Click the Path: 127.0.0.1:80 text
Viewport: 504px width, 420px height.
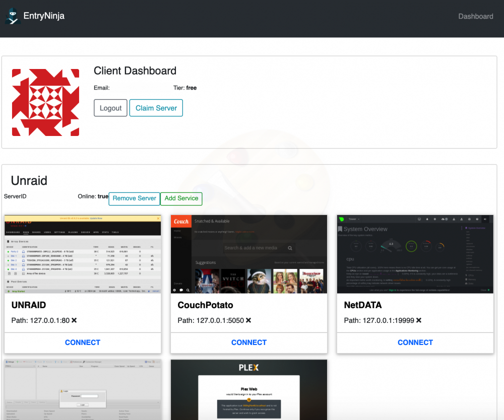(40, 320)
